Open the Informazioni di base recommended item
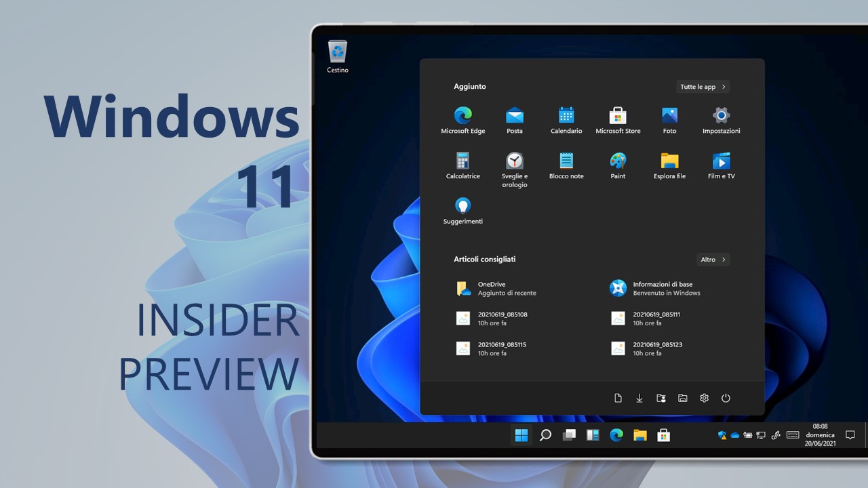This screenshot has height=488, width=868. point(655,288)
